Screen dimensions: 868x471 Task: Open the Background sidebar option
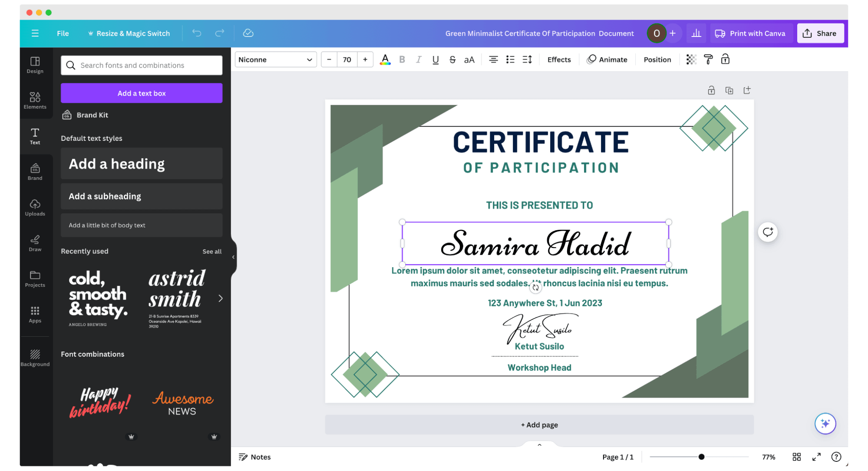(x=35, y=358)
